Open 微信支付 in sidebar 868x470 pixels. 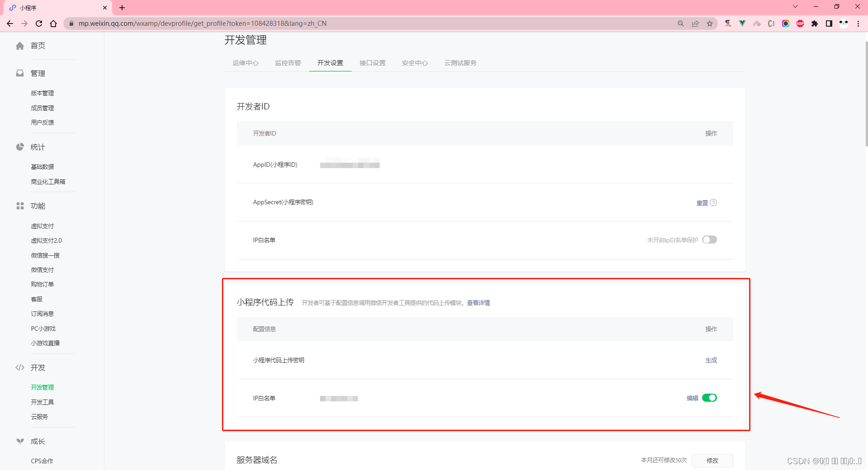click(42, 270)
